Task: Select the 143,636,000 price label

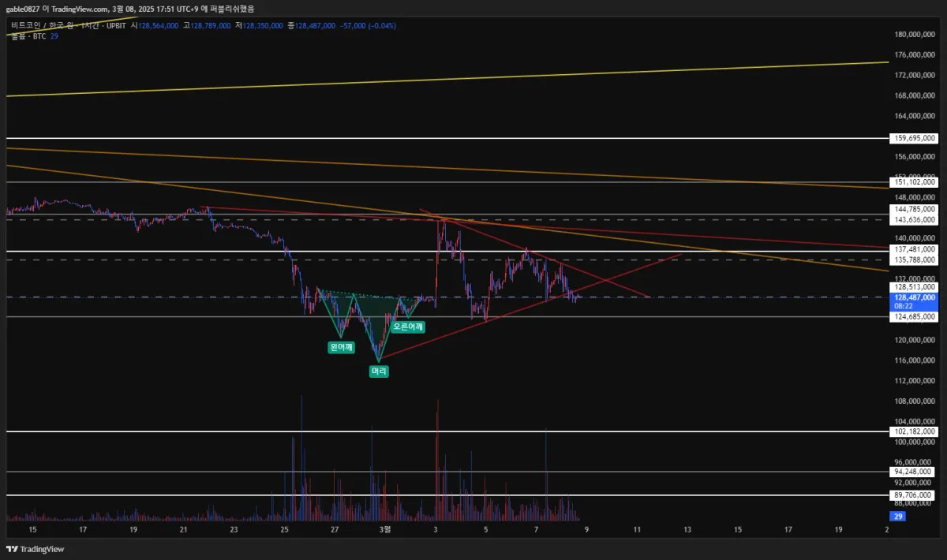Action: pos(914,219)
